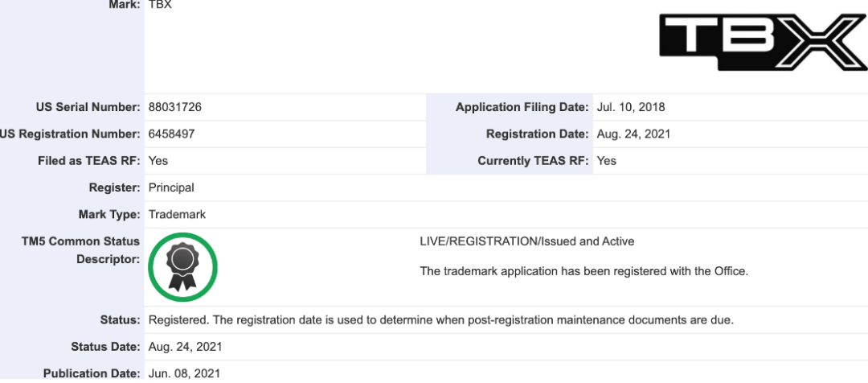Viewport: 868px width, 383px height.
Task: Click the 'Status Date' value Aug. 24, 2021
Action: 186,347
